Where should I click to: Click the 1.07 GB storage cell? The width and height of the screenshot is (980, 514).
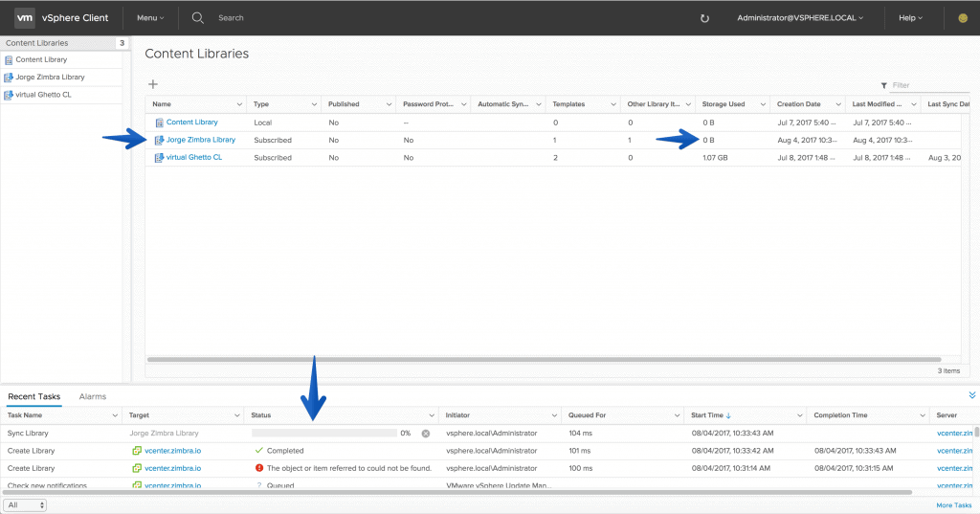point(715,158)
